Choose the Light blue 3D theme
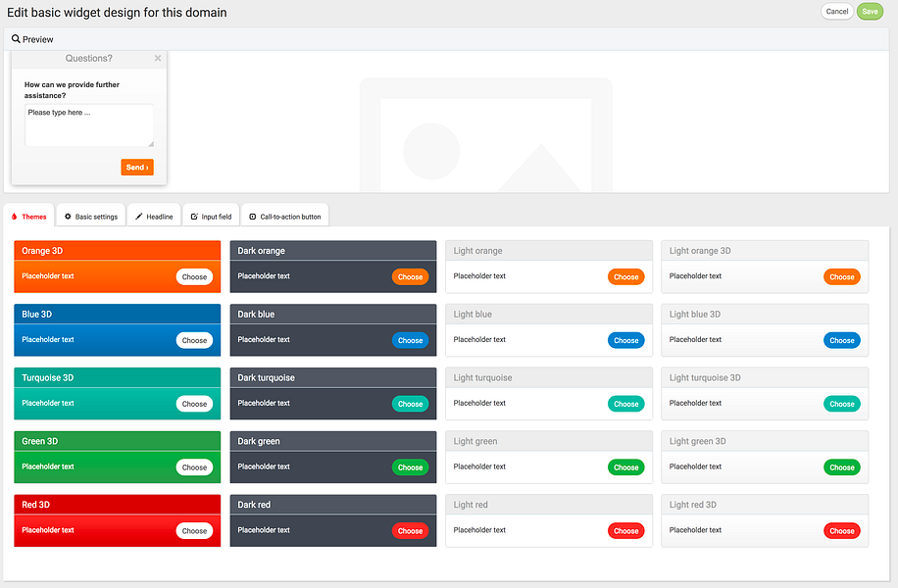Viewport: 898px width, 588px height. pyautogui.click(x=842, y=341)
